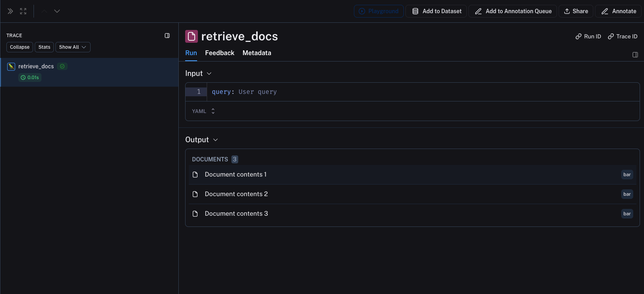Switch to the Metadata tab

click(257, 53)
